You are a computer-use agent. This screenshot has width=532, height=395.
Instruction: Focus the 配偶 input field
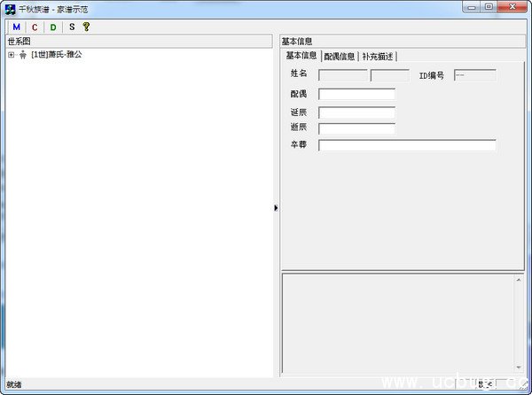[x=356, y=95]
